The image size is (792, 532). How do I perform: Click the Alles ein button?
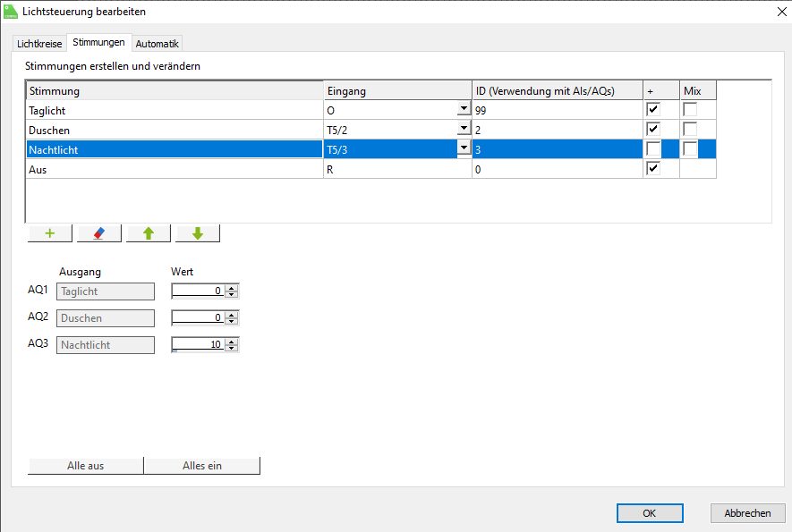tap(202, 465)
